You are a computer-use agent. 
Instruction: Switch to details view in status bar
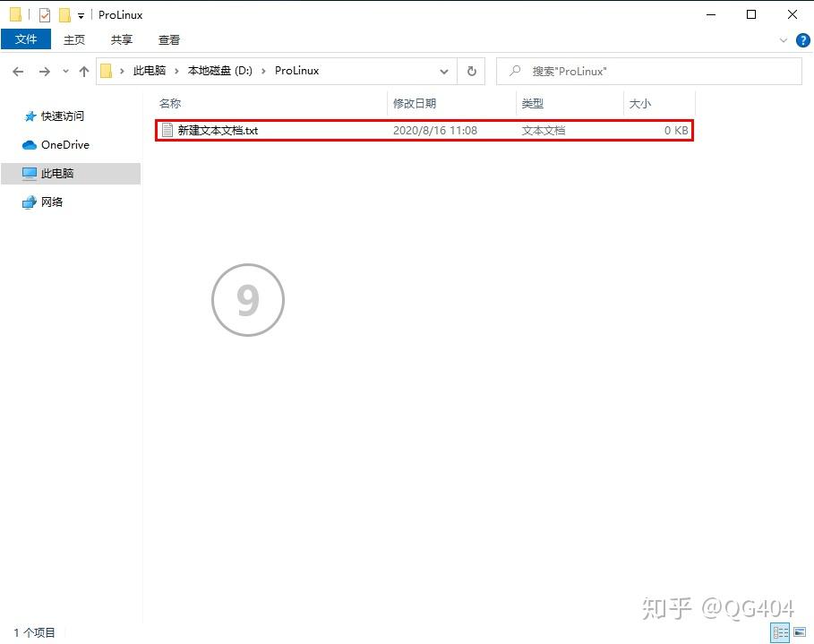781,633
